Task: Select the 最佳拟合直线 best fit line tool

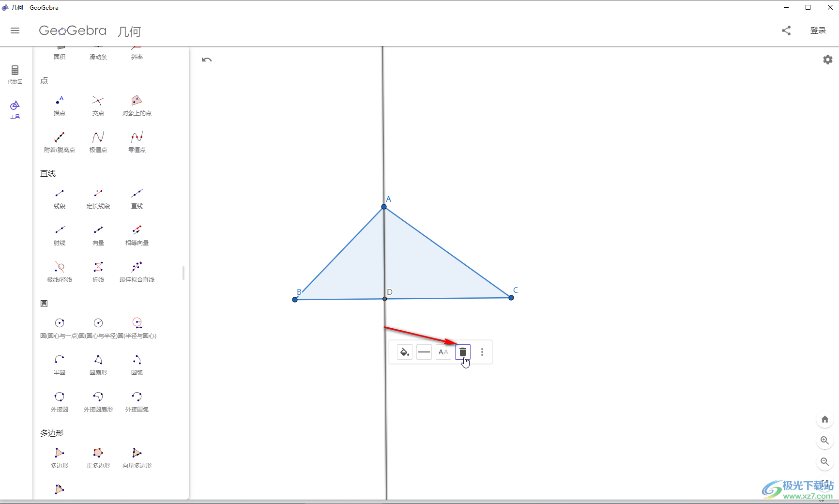Action: pyautogui.click(x=137, y=272)
